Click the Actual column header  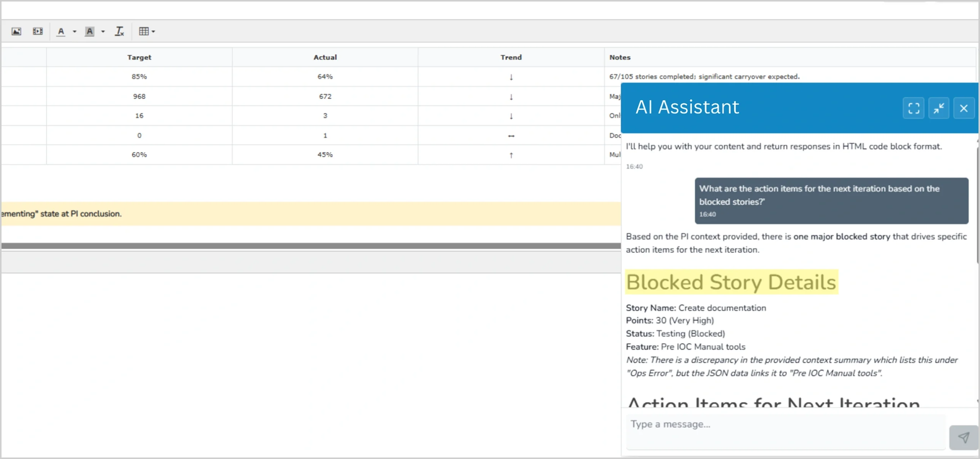pos(325,57)
